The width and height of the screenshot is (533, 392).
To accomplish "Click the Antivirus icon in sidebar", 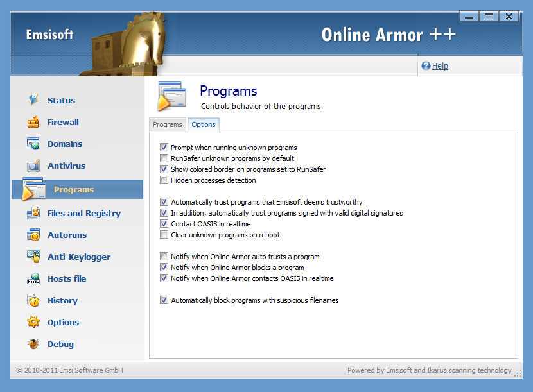I will [33, 166].
